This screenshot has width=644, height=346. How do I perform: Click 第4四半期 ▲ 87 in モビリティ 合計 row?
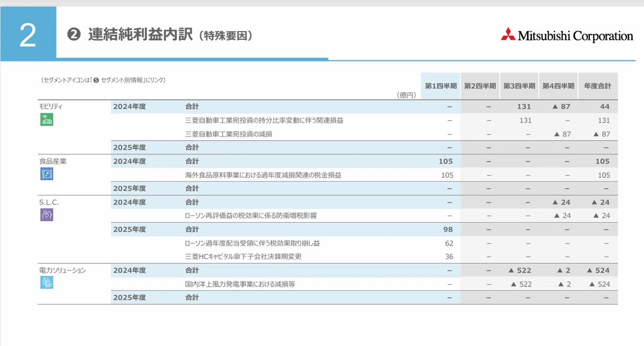561,106
